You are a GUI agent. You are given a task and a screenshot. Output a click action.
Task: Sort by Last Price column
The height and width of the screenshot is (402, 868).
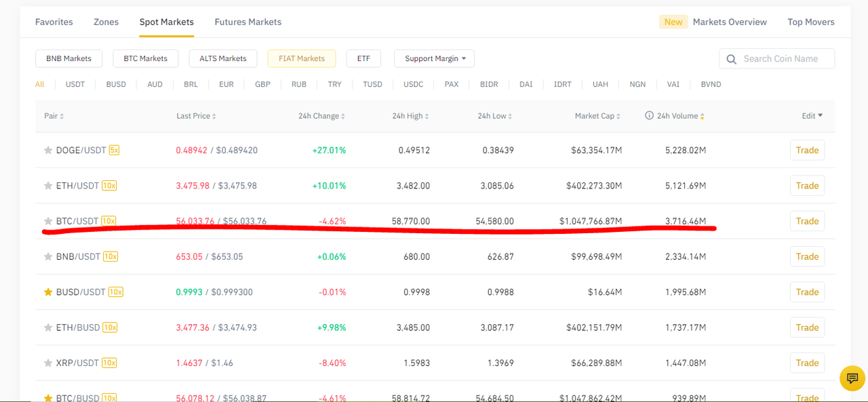click(x=196, y=116)
